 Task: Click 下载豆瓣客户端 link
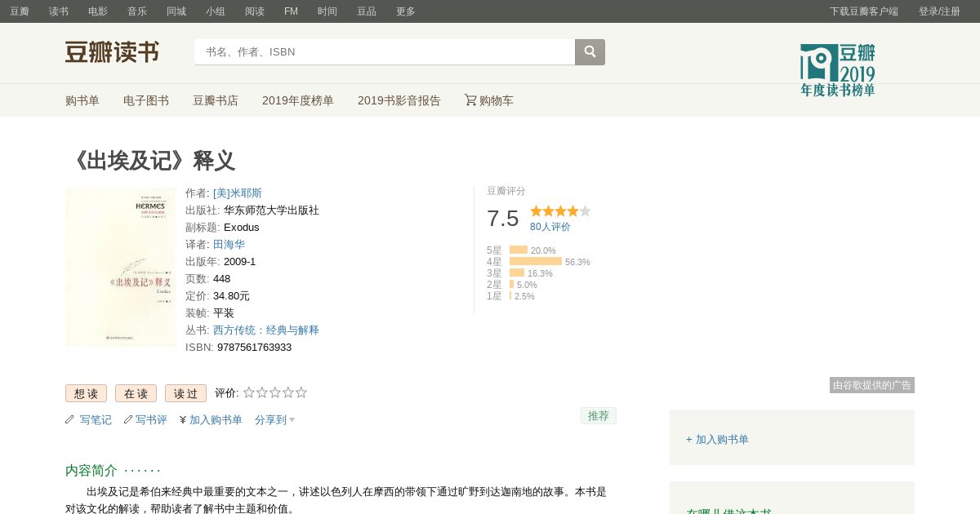[864, 11]
